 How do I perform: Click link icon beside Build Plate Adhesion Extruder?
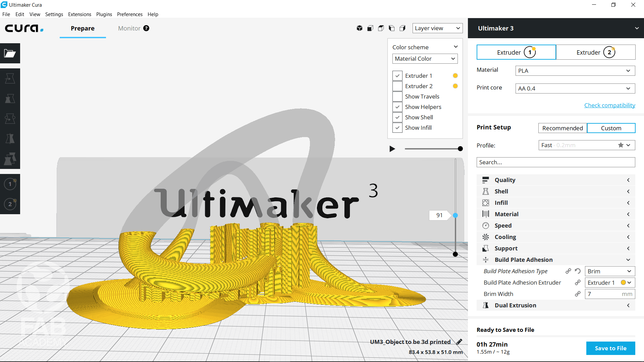(578, 283)
